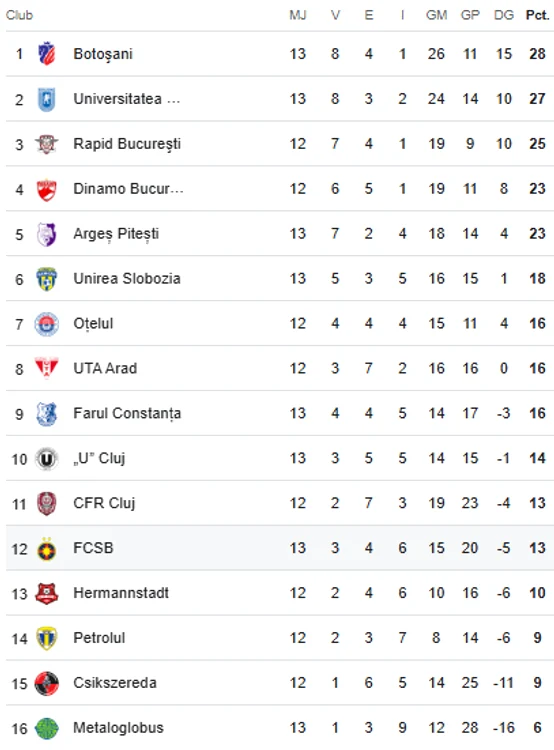Click the DG column header
Viewport: 554px width, 750px height.
click(503, 15)
